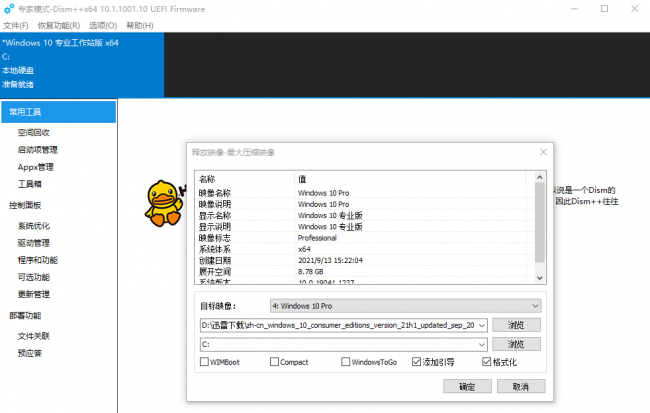Screen dimensions: 650x413
Task: Enable the WindowsToGo checkbox
Action: click(345, 362)
